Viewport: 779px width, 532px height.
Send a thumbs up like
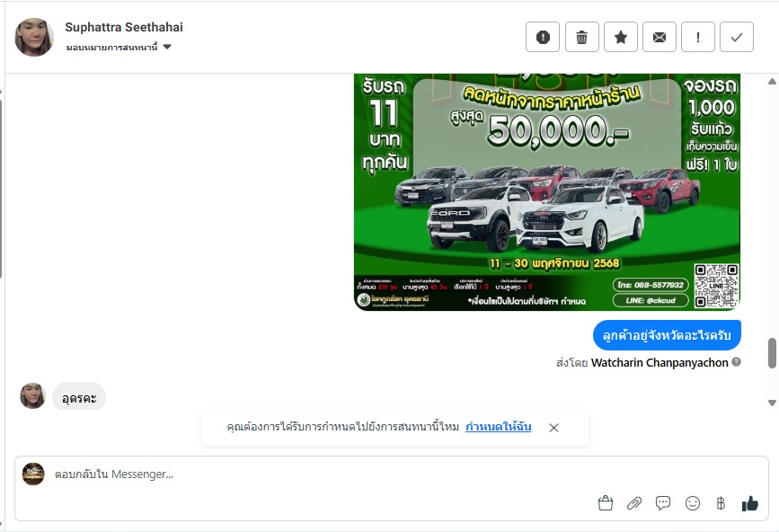(749, 503)
